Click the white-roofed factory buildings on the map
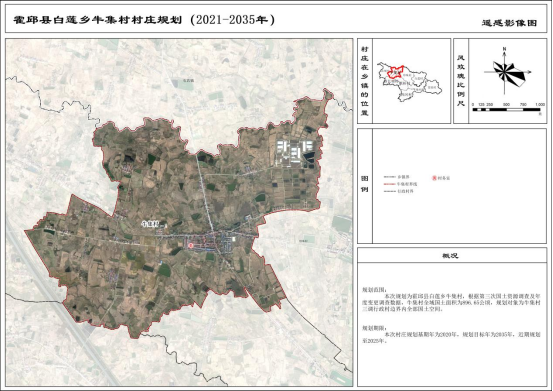 pos(294,152)
